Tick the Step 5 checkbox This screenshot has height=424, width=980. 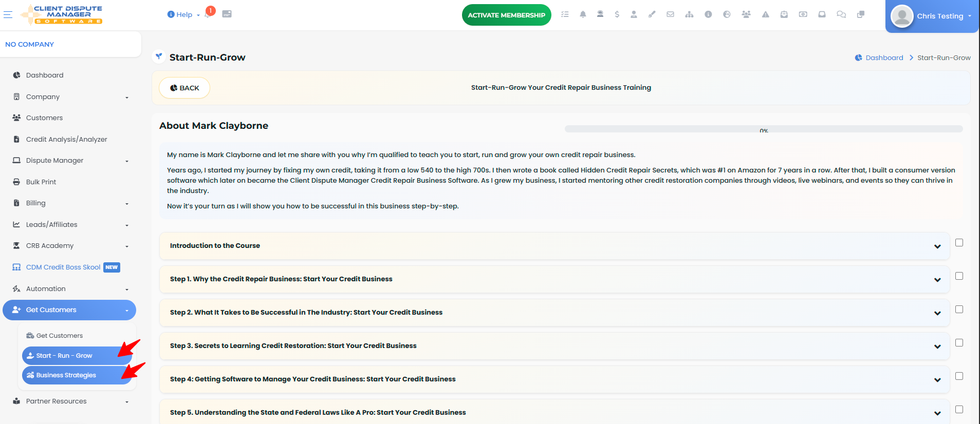click(x=959, y=410)
